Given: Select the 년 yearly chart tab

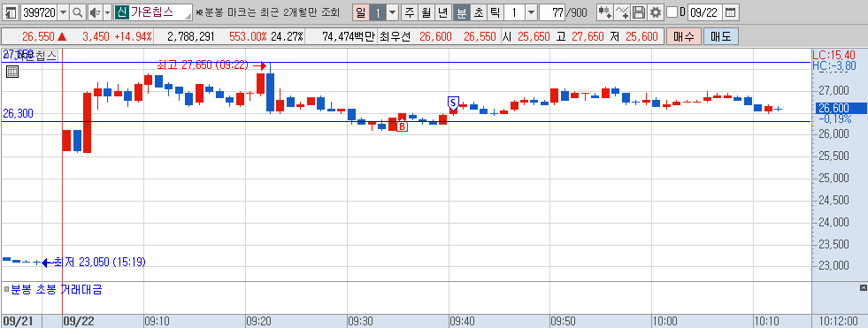Looking at the screenshot, I should click(443, 11).
